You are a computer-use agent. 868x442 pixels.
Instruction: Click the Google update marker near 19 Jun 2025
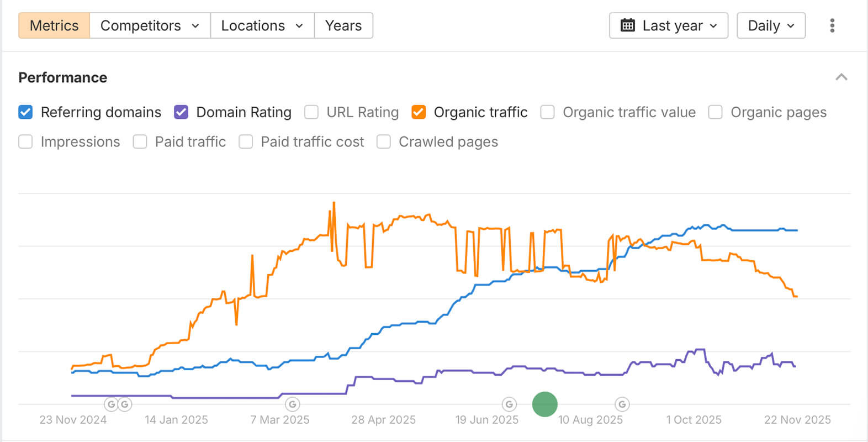tap(509, 404)
